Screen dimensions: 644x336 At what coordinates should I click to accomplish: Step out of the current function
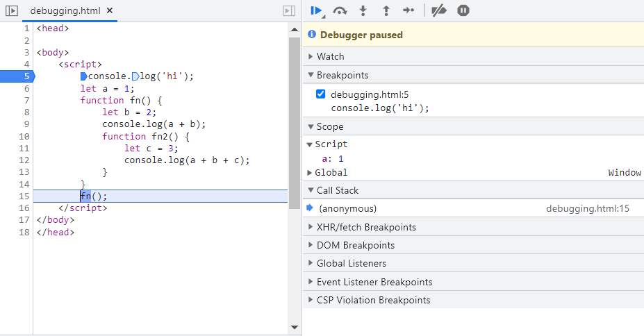386,10
